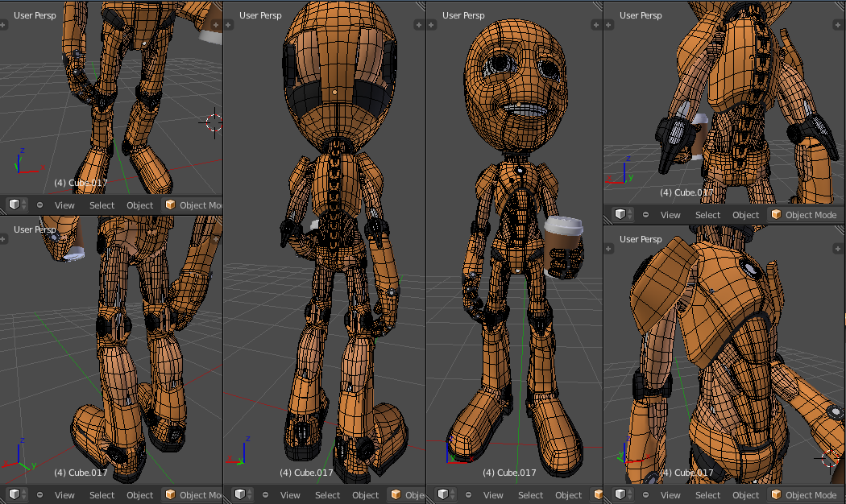This screenshot has width=846, height=504.
Task: Open View menu in shoulder close-up viewport
Action: pos(670,495)
